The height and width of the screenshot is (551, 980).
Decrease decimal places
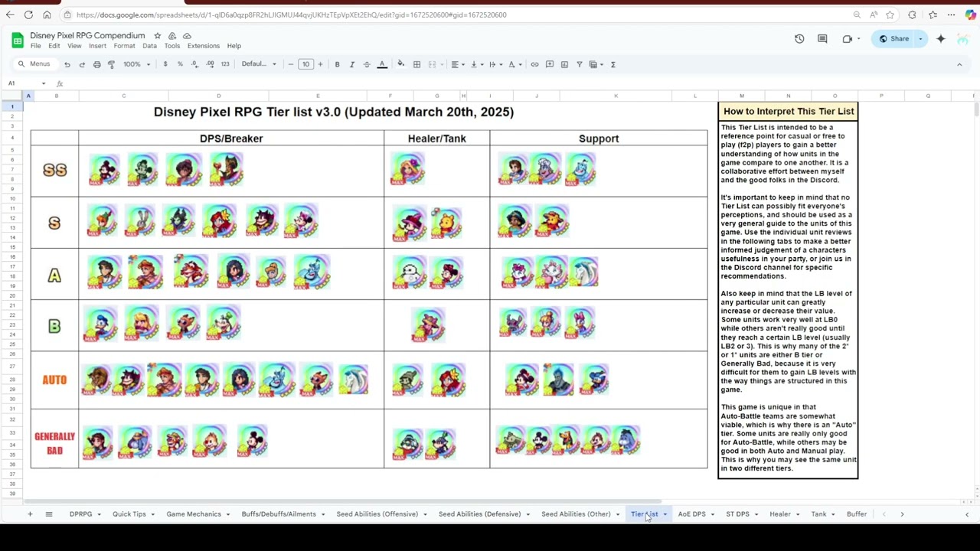194,64
